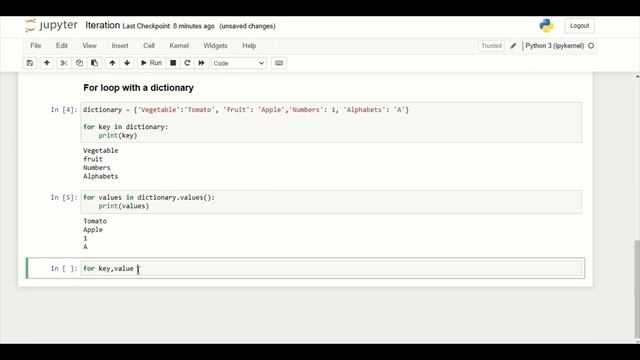Image resolution: width=640 pixels, height=360 pixels.
Task: Click the 'for key in dictionary:' line
Action: (125, 127)
